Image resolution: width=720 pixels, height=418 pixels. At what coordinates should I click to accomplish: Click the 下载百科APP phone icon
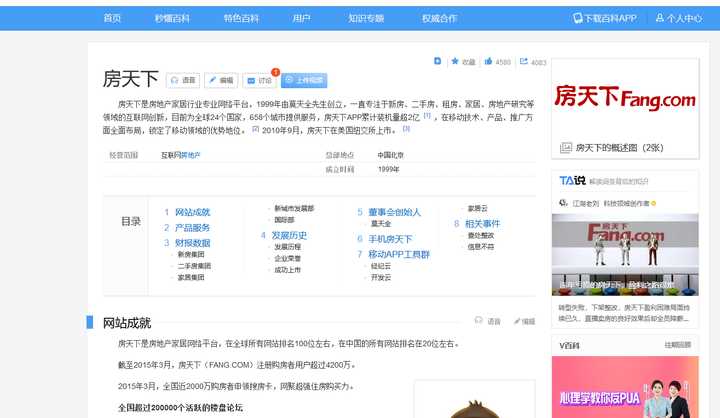click(x=578, y=18)
